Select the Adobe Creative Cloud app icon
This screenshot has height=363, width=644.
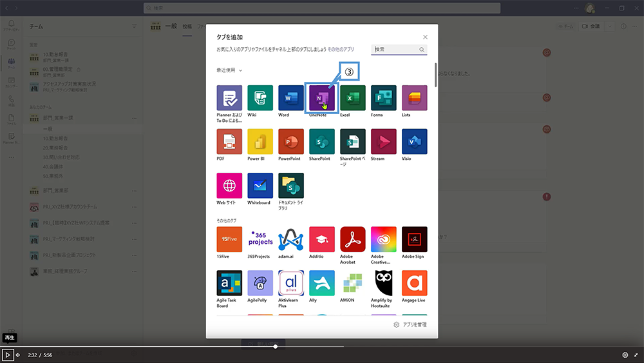click(383, 239)
